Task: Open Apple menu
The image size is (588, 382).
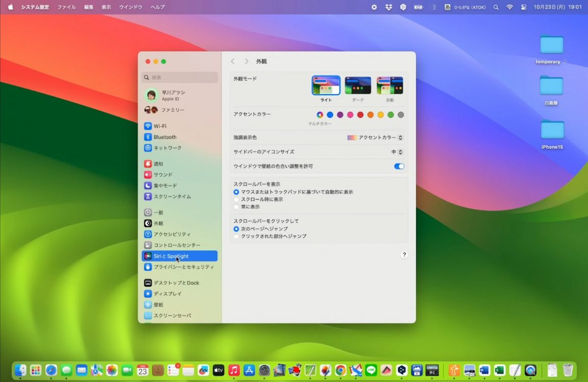Action: (x=10, y=7)
